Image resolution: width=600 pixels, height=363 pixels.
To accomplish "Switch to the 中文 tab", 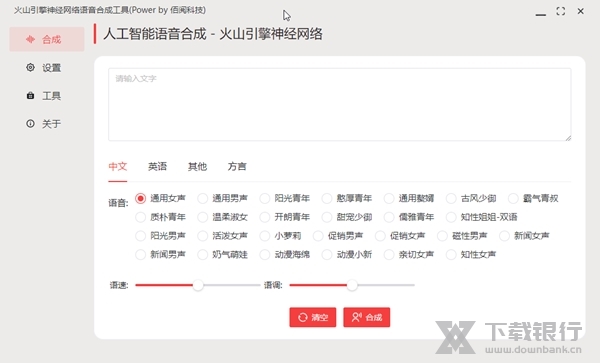I will coord(117,166).
